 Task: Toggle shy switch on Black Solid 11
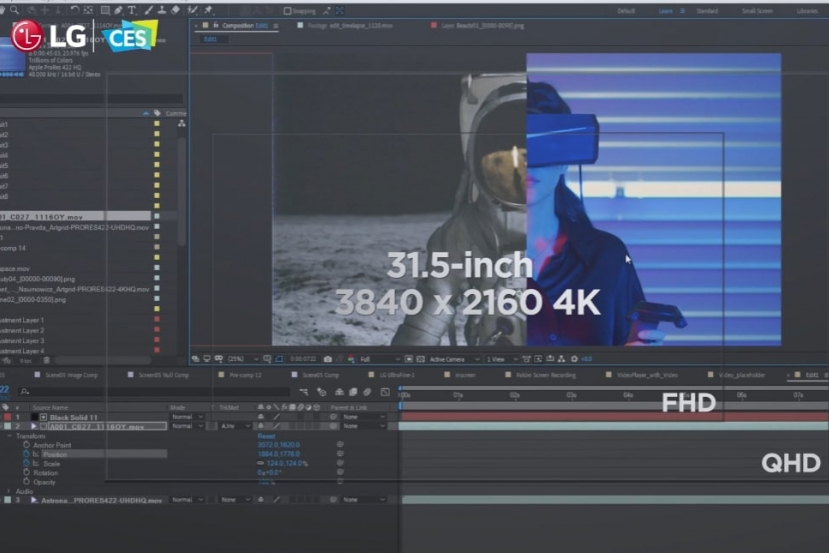261,417
